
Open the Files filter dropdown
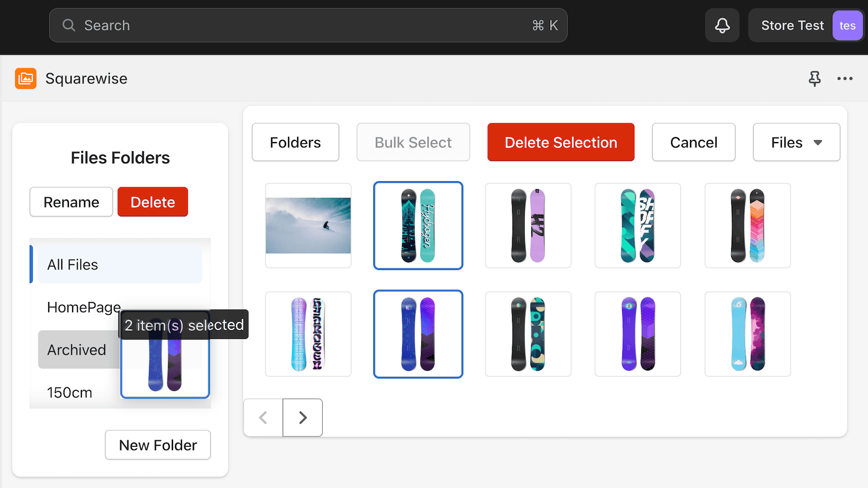click(796, 142)
